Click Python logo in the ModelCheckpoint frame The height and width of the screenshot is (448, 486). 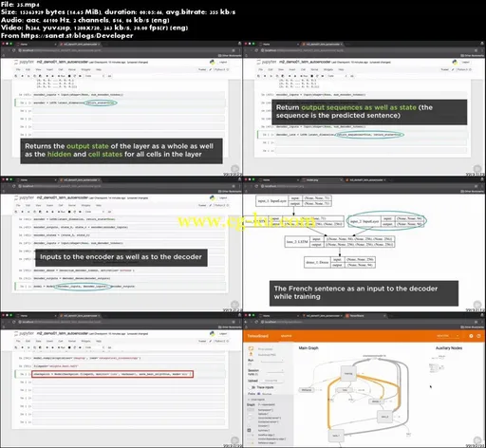212,333
